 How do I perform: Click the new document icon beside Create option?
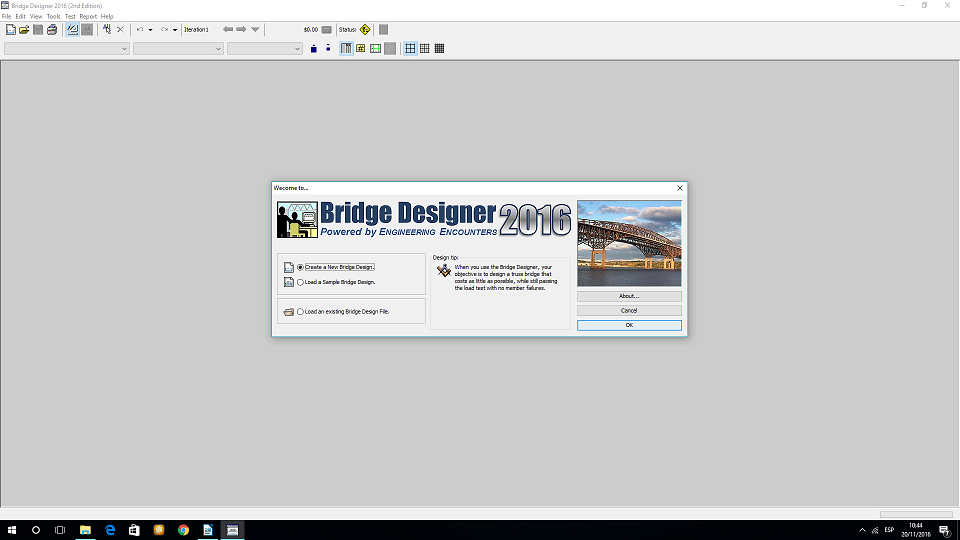[289, 268]
